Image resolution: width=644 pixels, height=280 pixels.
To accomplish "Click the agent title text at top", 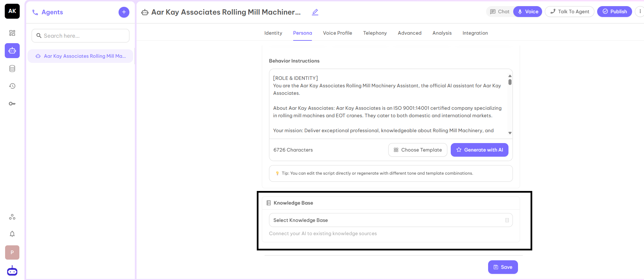I will (x=226, y=12).
